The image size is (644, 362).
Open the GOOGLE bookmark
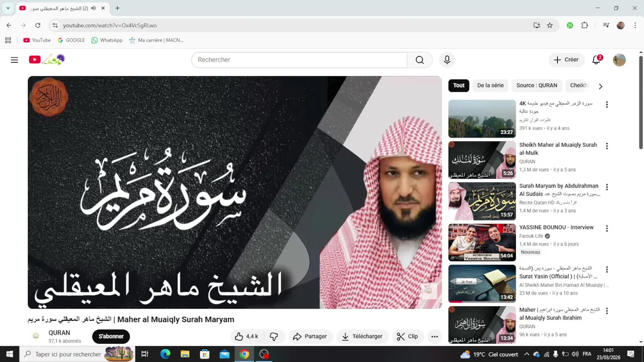[71, 40]
